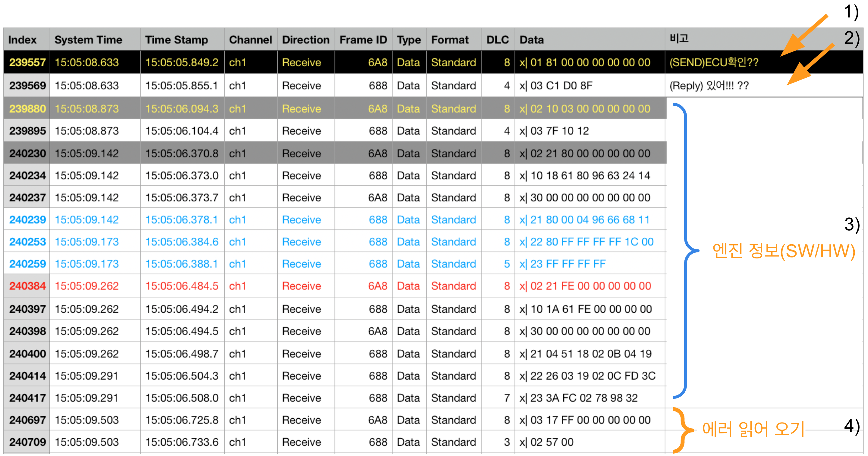Select red row index 240384
Viewport: 868px width, 456px height.
(28, 286)
